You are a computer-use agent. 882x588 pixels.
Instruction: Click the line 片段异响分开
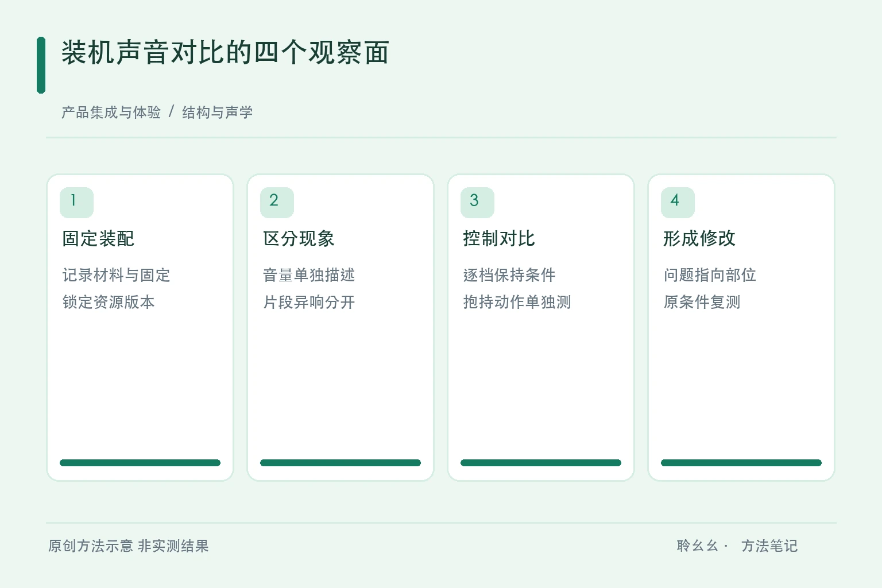tap(309, 302)
